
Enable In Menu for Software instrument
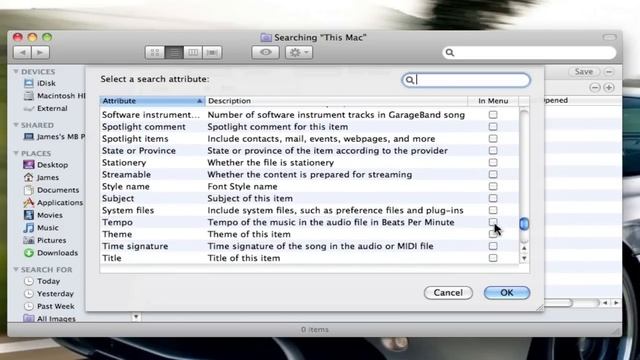(x=493, y=115)
